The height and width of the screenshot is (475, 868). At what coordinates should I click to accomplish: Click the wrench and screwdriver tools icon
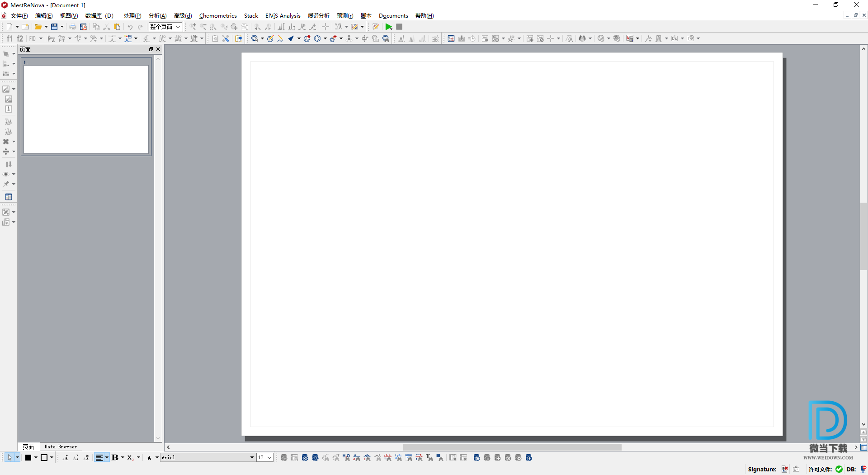tap(226, 38)
